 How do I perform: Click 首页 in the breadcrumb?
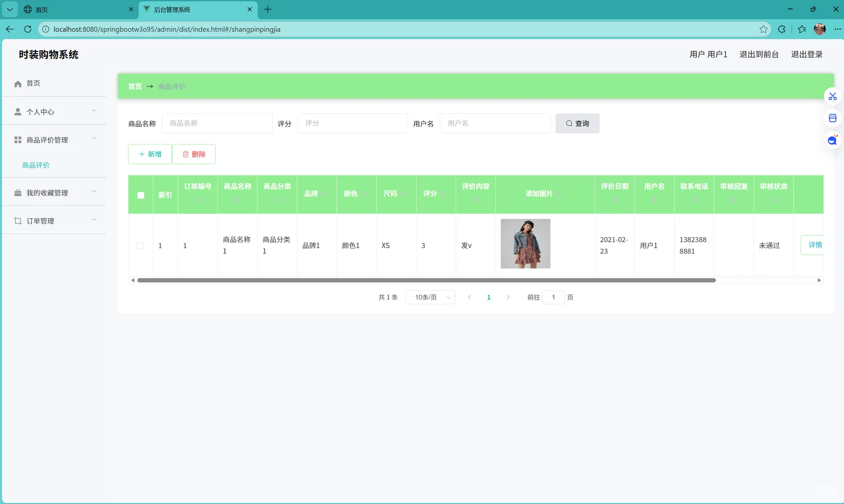pos(135,86)
